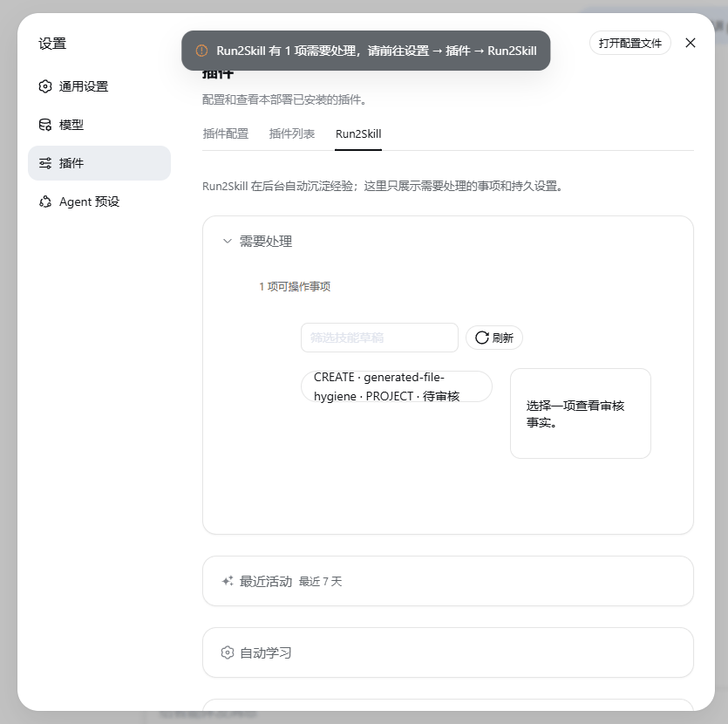Viewport: 728px width, 724px height.
Task: Click the 筛选技能草稿 filter field
Action: point(379,338)
